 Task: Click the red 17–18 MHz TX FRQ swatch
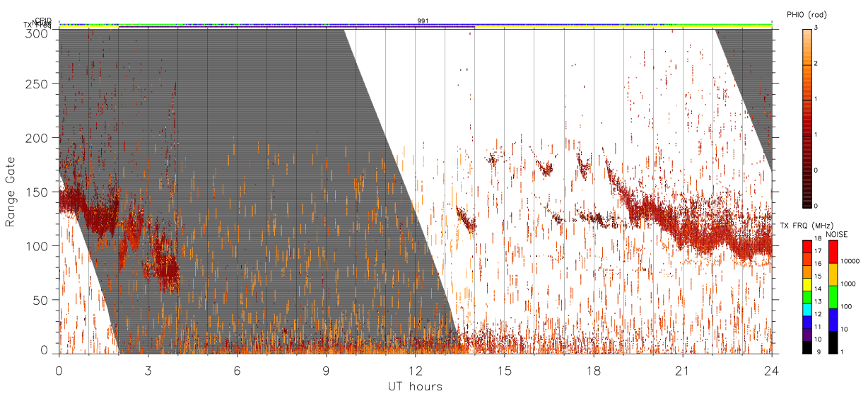point(807,246)
